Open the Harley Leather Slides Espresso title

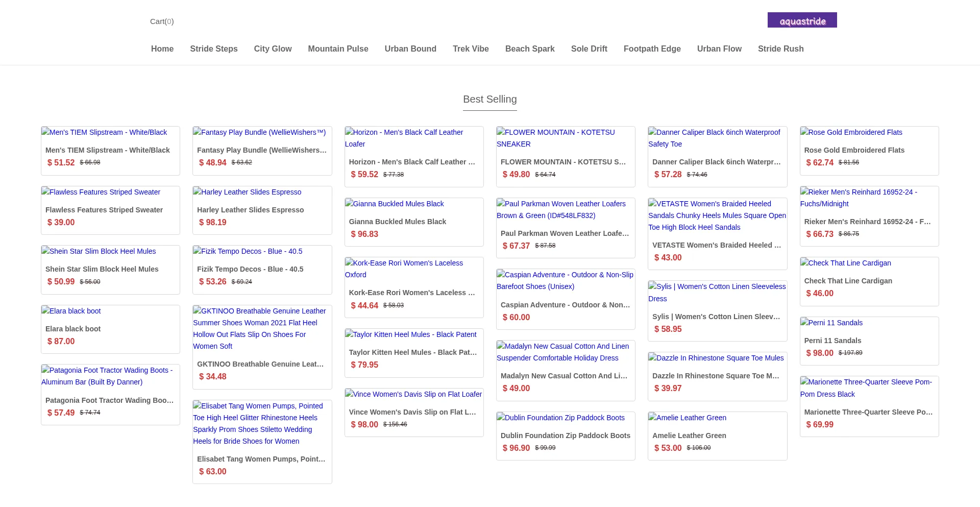250,210
